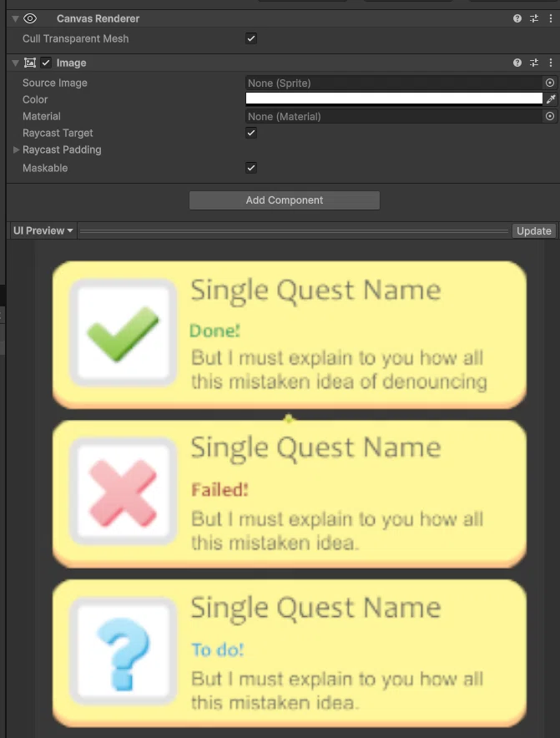Open Canvas Renderer help reference icon
Viewport: 560px width, 738px height.
(517, 18)
